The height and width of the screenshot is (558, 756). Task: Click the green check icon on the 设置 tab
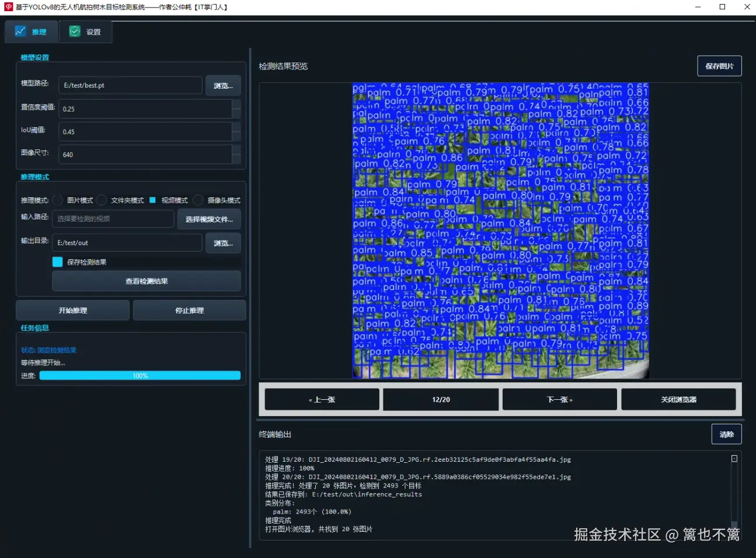75,32
